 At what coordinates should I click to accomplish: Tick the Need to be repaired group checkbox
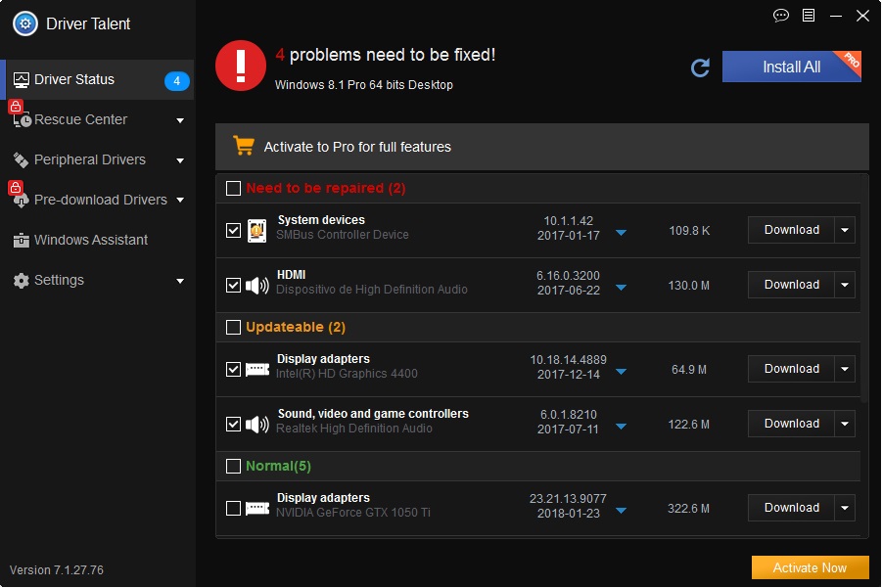coord(233,188)
